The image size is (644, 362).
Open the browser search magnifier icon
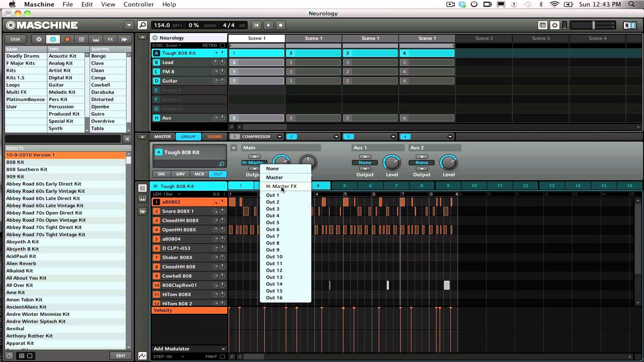[x=142, y=25]
